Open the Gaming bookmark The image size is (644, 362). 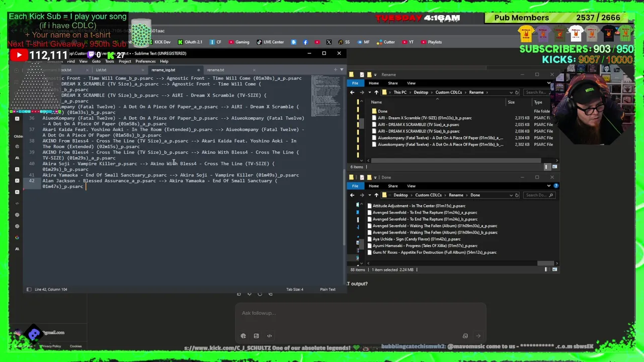click(x=239, y=42)
